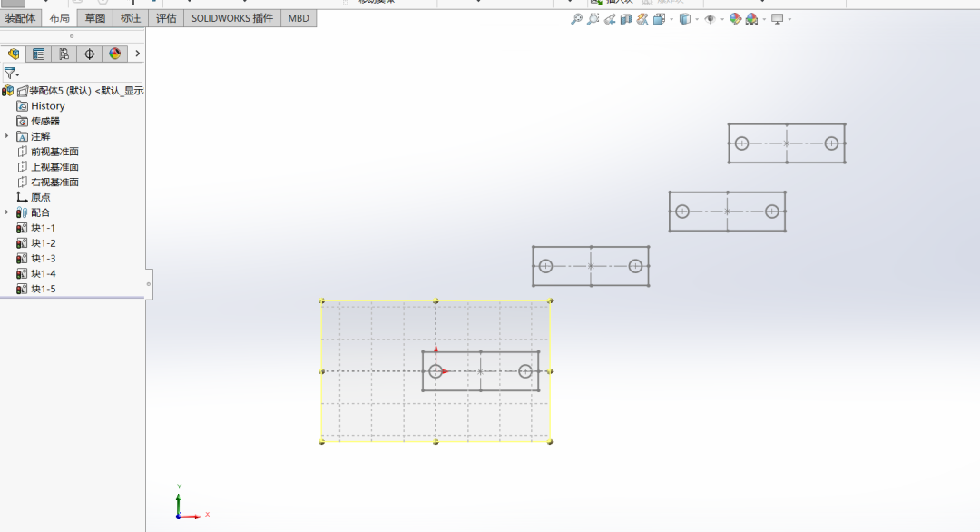Toggle Hide/Show Items eye icon
980x532 pixels.
coord(710,19)
